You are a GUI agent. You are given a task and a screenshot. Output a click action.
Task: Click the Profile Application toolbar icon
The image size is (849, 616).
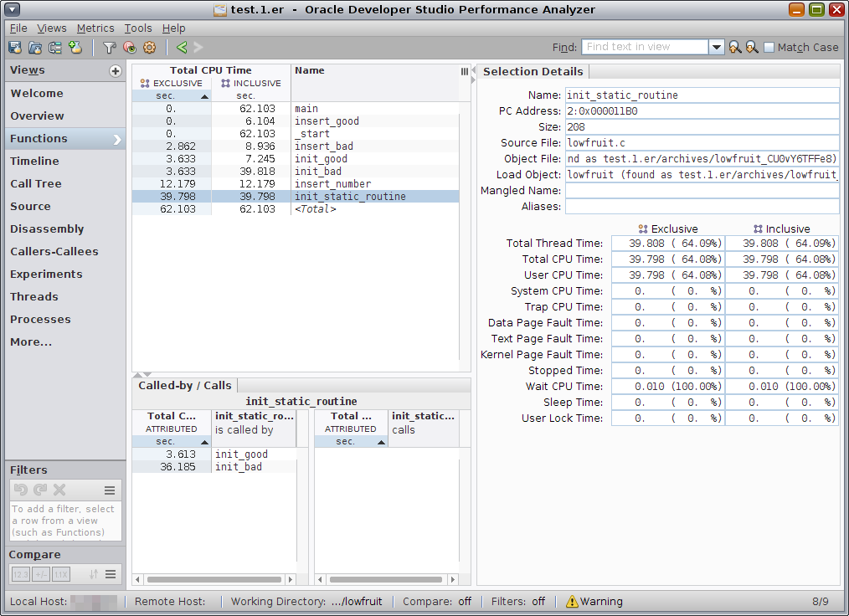pos(15,48)
